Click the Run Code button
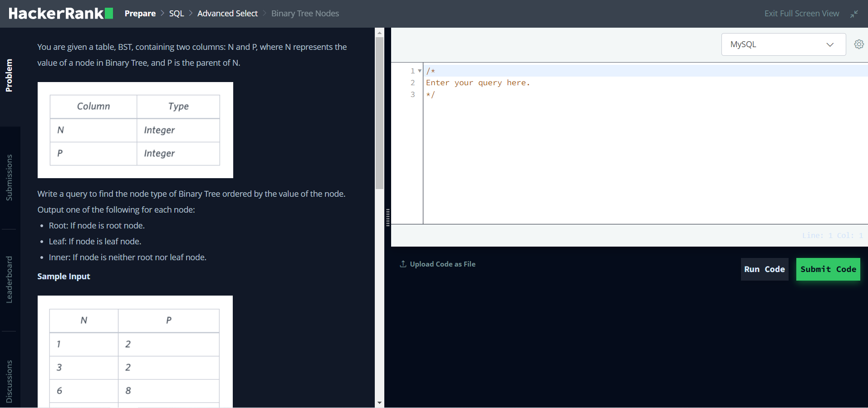Viewport: 868px width, 408px height. coord(765,269)
